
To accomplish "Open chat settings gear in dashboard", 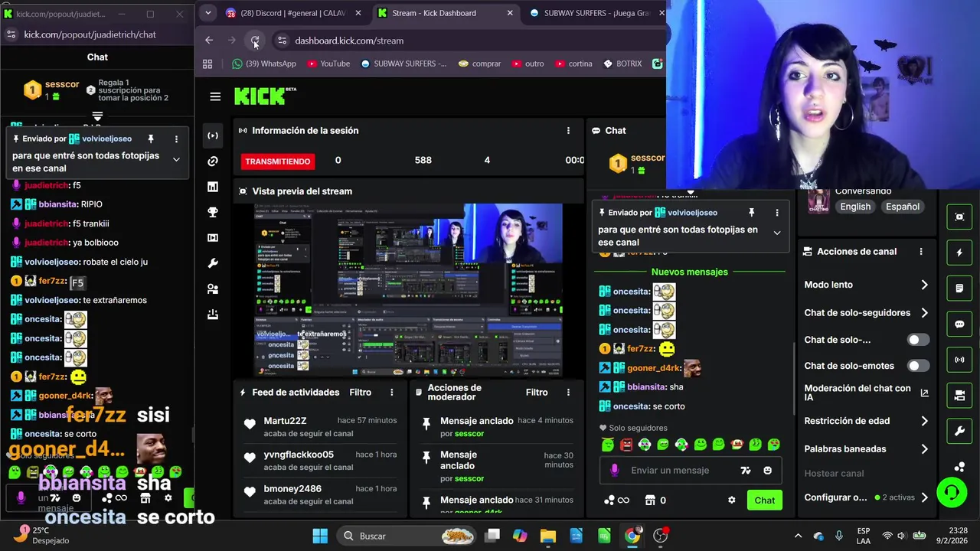I will pyautogui.click(x=731, y=500).
